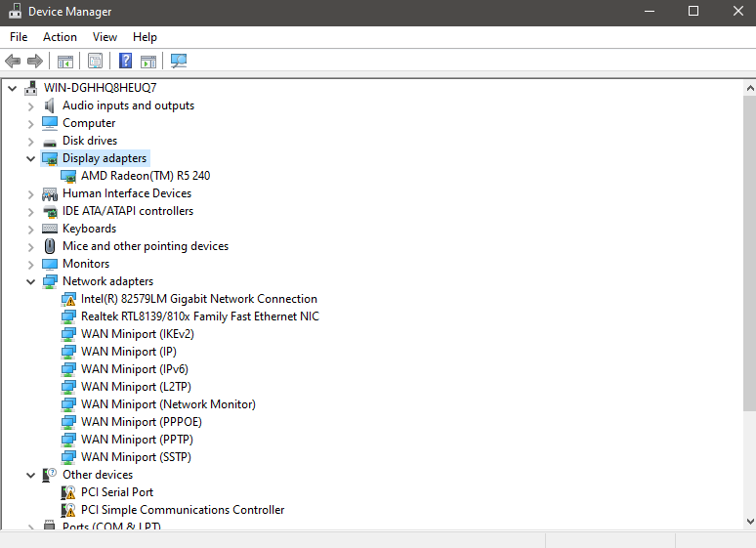The width and height of the screenshot is (756, 548).
Task: Click the scrollbar down arrow
Action: click(750, 521)
